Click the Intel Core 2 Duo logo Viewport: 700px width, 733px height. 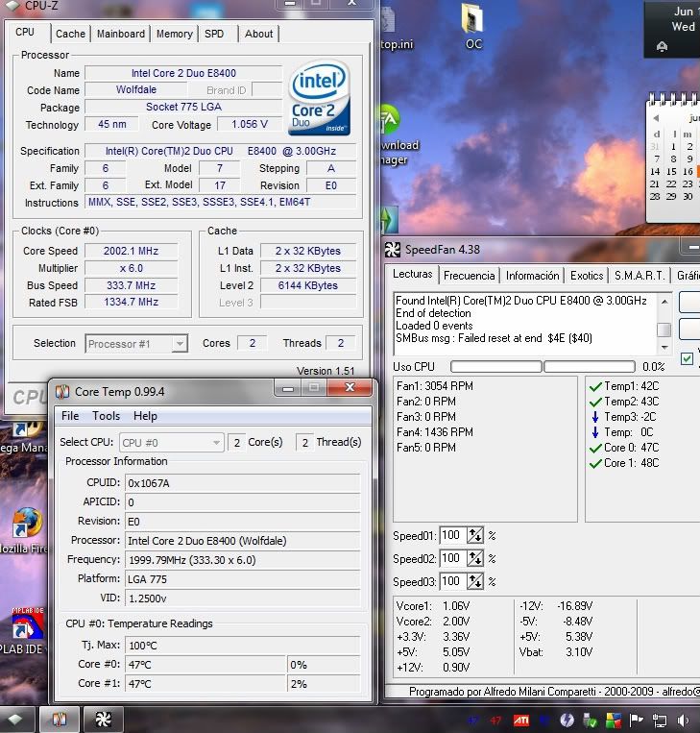click(320, 98)
